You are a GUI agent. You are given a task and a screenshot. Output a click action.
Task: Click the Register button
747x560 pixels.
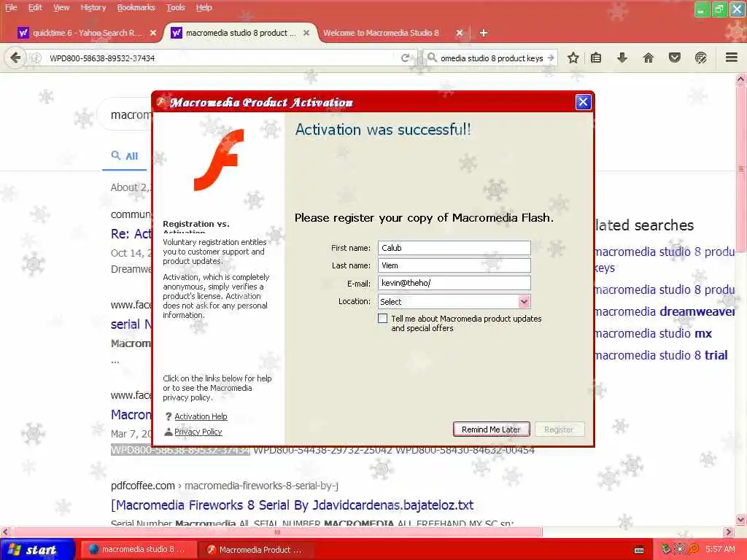point(560,429)
